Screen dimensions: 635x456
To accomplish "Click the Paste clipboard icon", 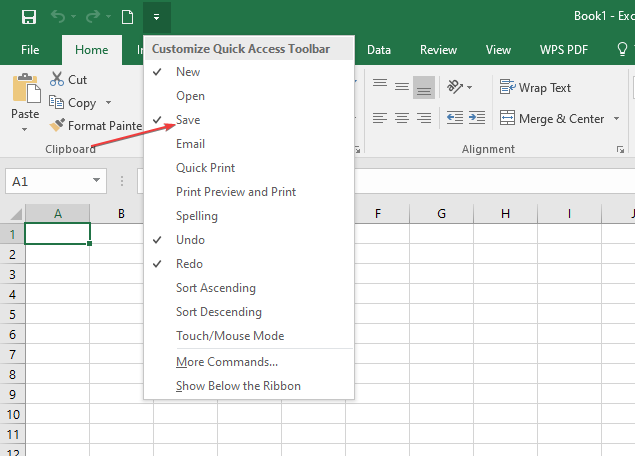I will (x=25, y=91).
